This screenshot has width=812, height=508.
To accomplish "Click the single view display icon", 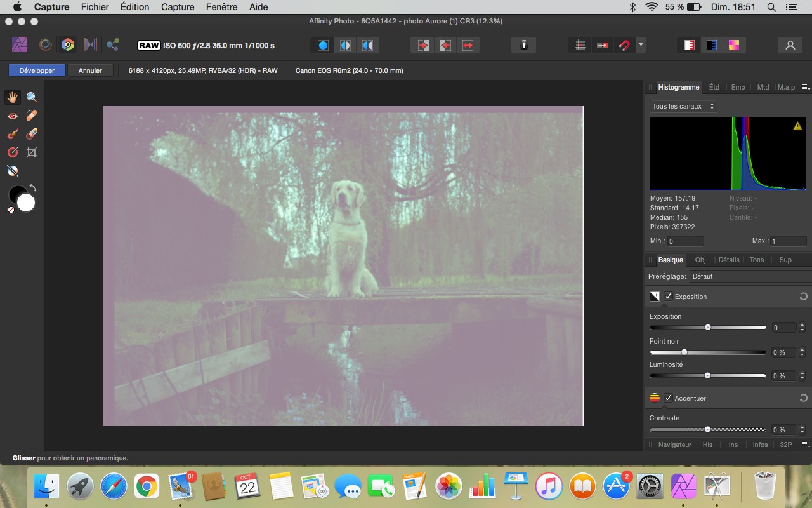I will pyautogui.click(x=324, y=45).
